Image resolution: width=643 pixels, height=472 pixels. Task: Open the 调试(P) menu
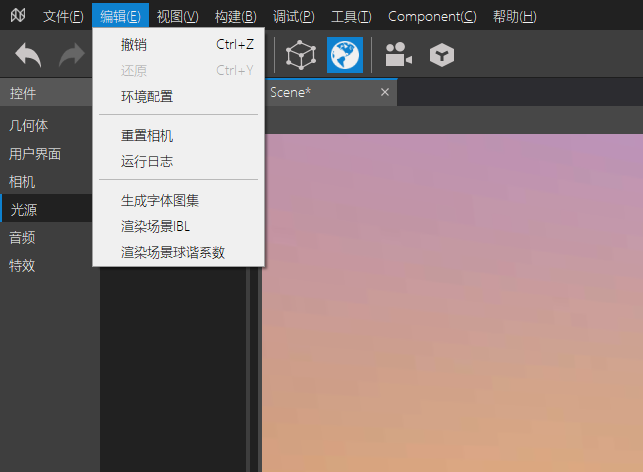(x=294, y=16)
